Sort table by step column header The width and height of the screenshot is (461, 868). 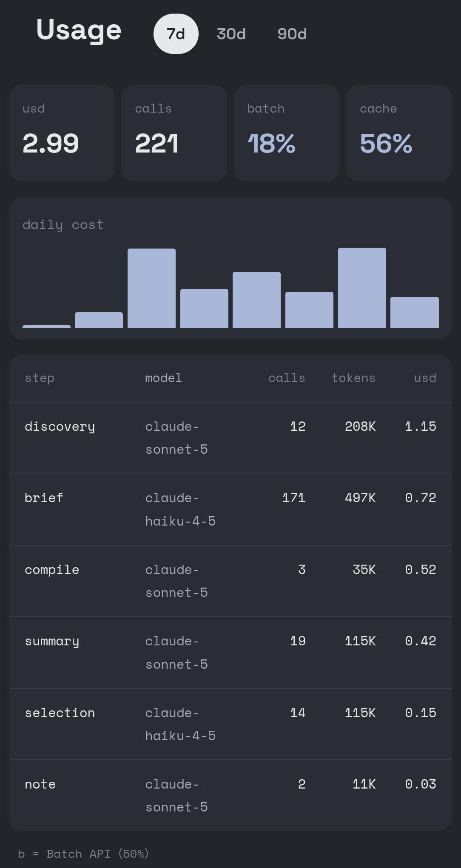pyautogui.click(x=40, y=378)
